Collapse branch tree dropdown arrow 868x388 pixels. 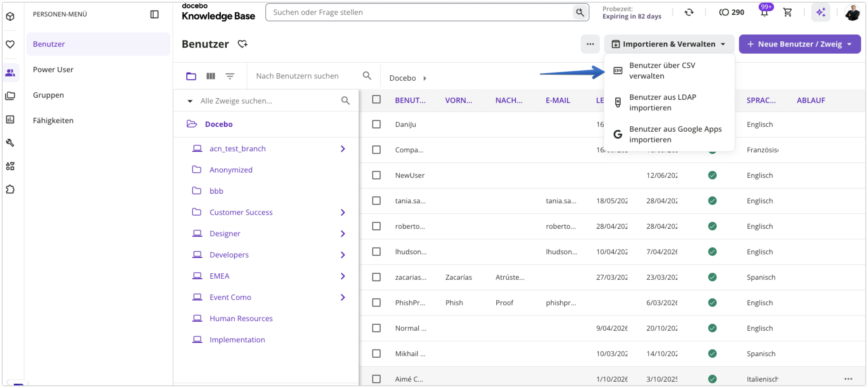tap(190, 101)
